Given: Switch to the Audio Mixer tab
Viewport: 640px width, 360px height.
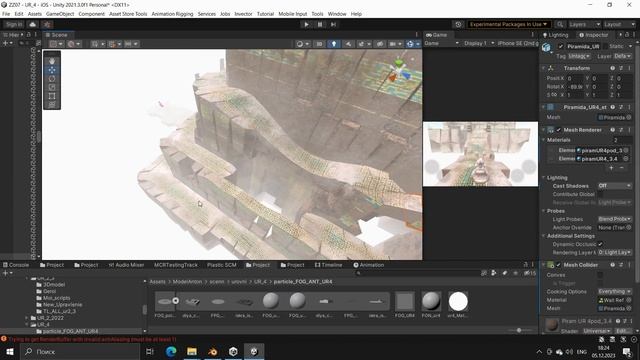Looking at the screenshot, I should click(x=127, y=265).
